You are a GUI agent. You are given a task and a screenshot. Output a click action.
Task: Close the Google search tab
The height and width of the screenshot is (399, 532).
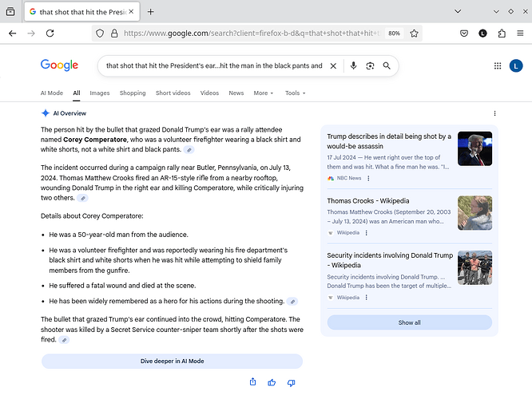[x=131, y=11]
